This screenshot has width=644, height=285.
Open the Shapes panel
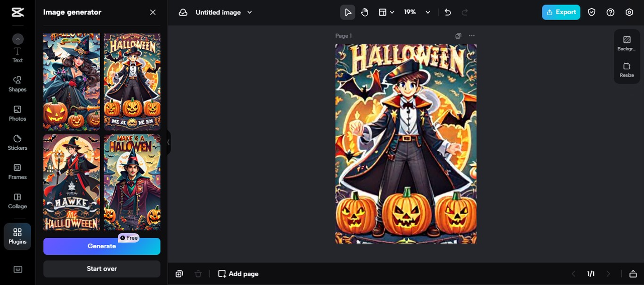(18, 84)
